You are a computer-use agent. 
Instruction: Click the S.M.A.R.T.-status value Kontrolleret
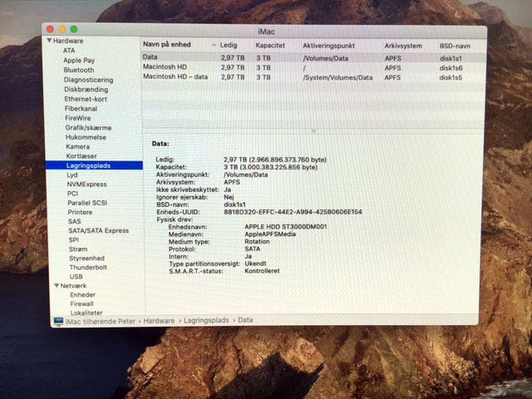click(262, 271)
